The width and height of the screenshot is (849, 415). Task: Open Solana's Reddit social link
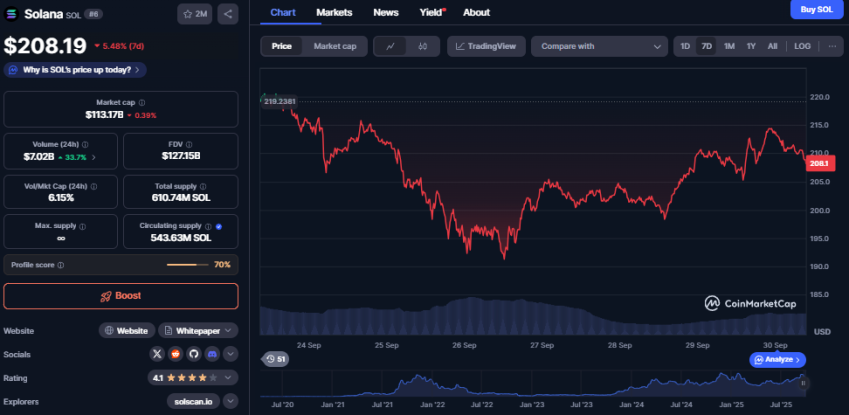tap(175, 354)
